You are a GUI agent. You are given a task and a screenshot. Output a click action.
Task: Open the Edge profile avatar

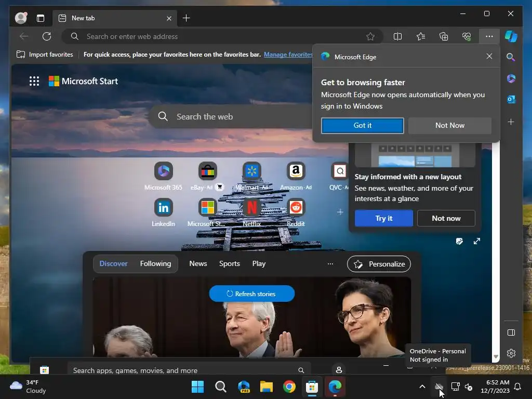[x=21, y=18]
